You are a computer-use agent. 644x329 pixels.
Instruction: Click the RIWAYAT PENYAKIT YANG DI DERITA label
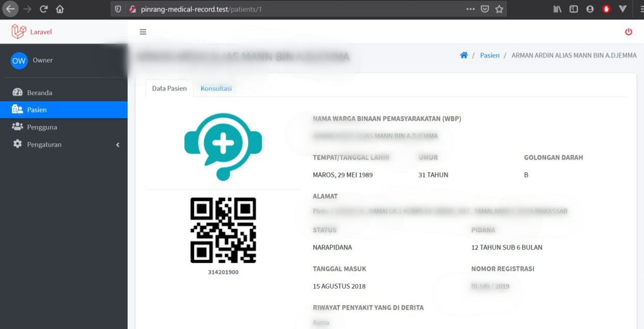click(x=368, y=308)
